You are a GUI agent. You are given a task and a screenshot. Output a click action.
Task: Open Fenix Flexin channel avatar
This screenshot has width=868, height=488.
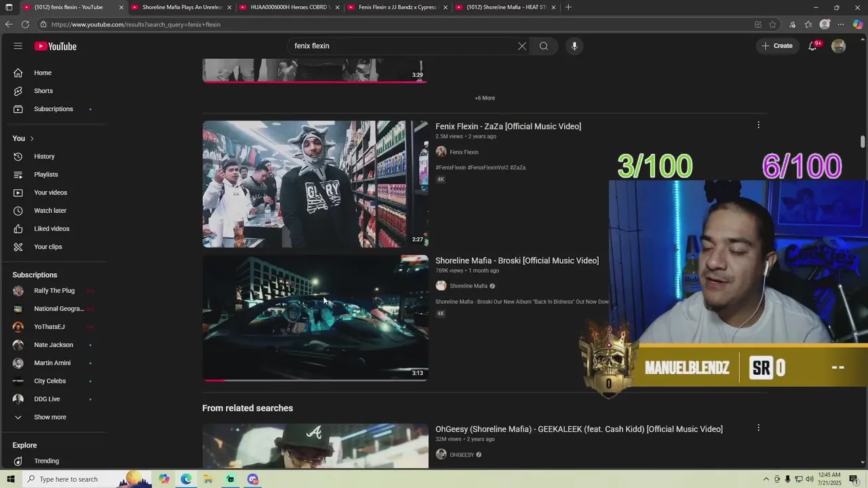(441, 152)
